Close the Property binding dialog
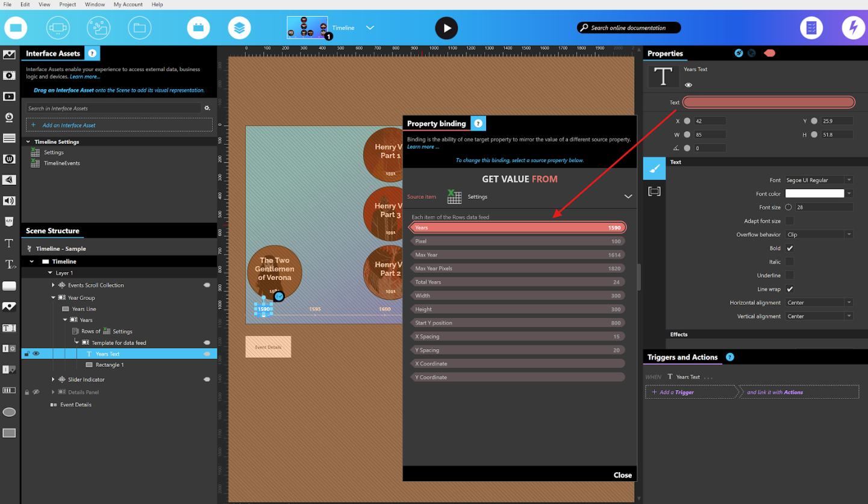The image size is (868, 504). pyautogui.click(x=622, y=474)
